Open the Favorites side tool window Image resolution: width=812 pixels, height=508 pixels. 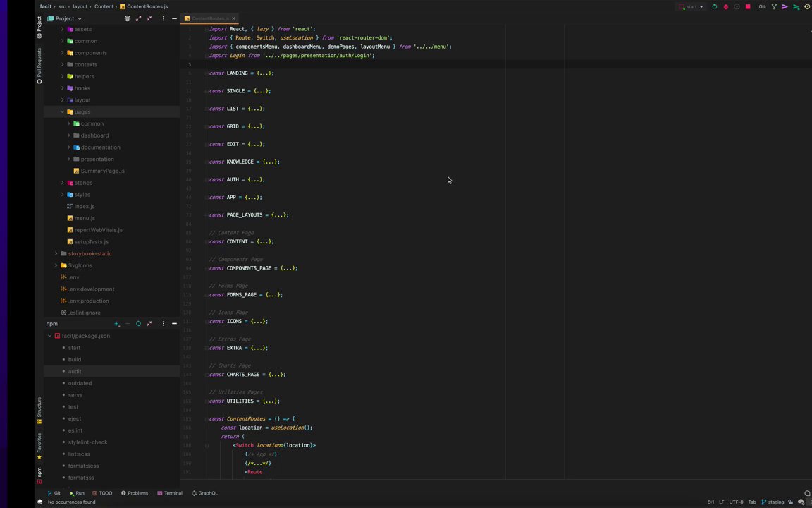[39, 447]
